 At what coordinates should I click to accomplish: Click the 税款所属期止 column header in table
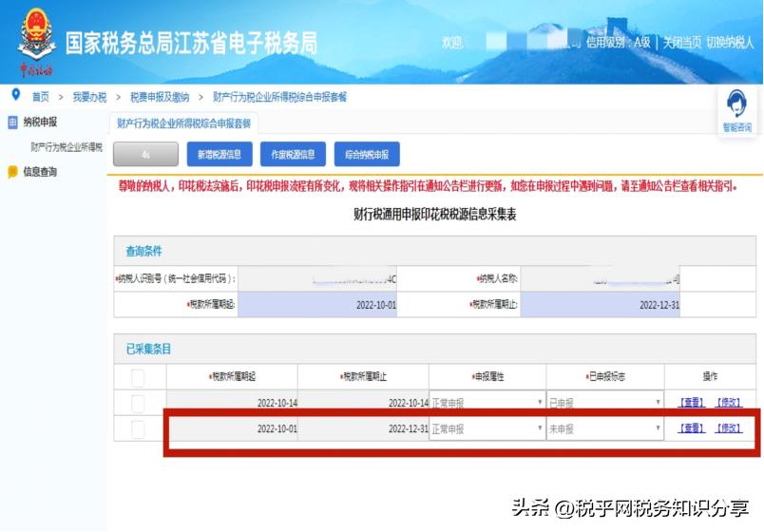[x=364, y=376]
